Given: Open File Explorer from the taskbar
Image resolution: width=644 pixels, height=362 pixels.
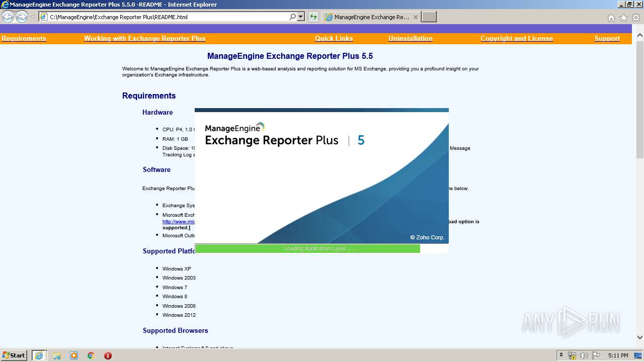Looking at the screenshot, I should [57, 355].
